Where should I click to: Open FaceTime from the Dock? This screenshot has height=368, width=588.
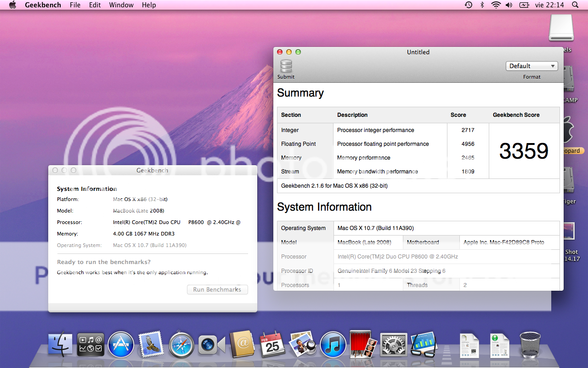tap(212, 345)
